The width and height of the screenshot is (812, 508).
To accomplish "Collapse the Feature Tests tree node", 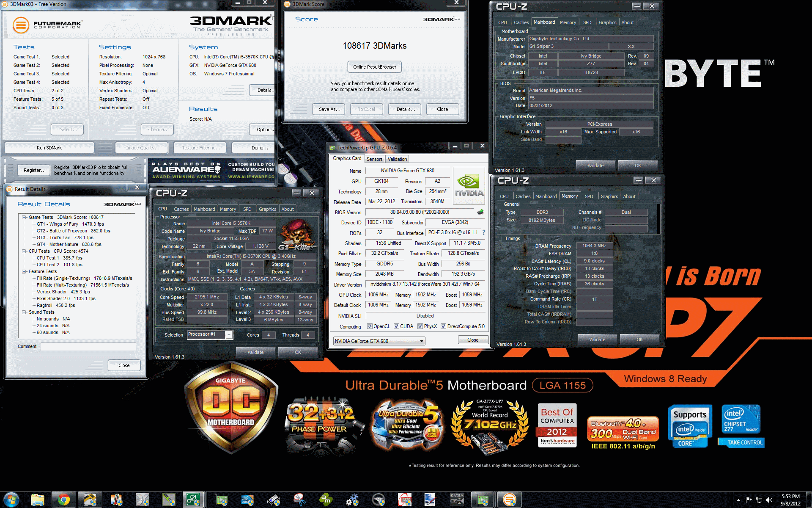I will click(24, 271).
